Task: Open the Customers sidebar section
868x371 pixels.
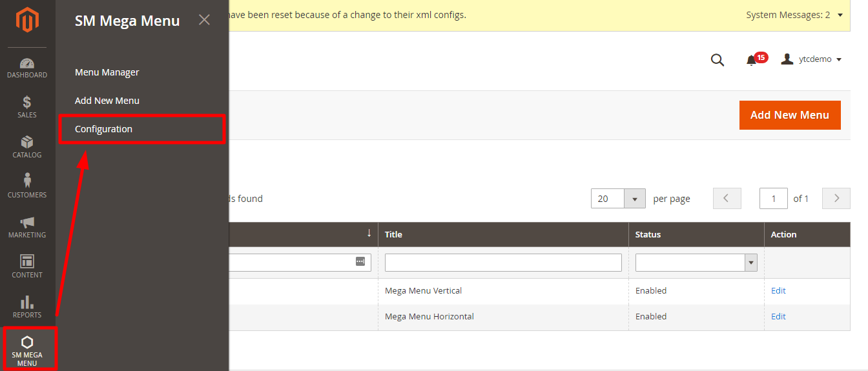Action: click(27, 186)
